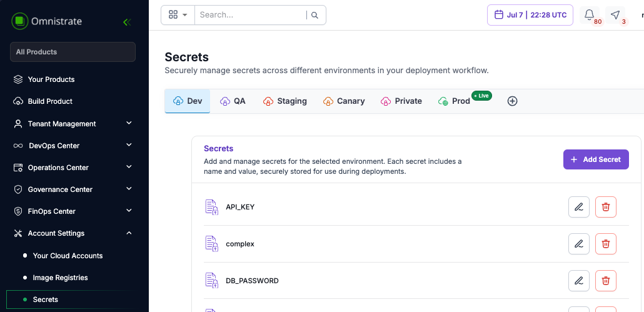Click the Secrets page heading
The image size is (644, 312).
pos(186,57)
